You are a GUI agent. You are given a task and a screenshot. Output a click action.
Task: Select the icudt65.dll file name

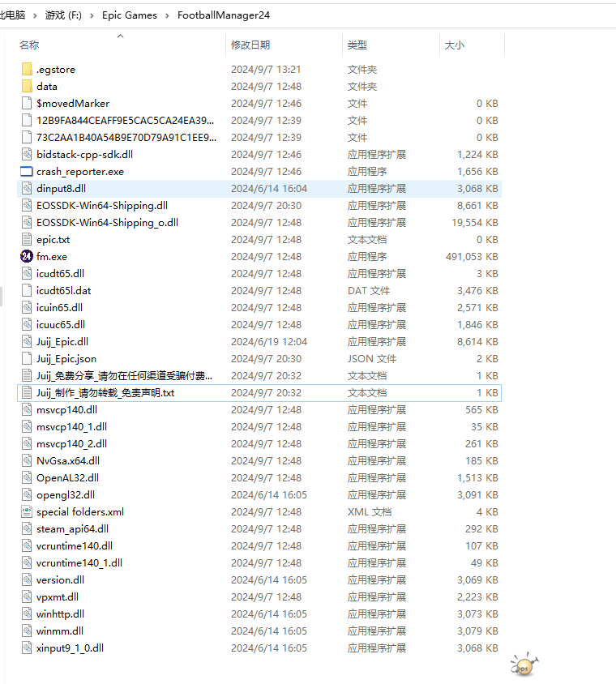point(60,273)
